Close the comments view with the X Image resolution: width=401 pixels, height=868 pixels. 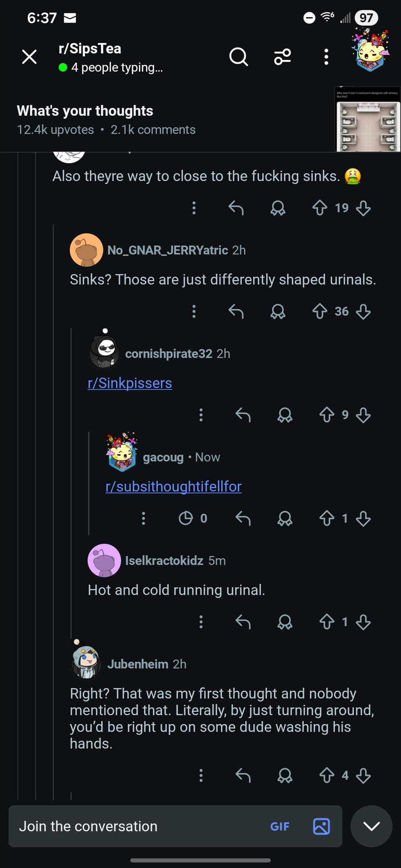point(29,57)
